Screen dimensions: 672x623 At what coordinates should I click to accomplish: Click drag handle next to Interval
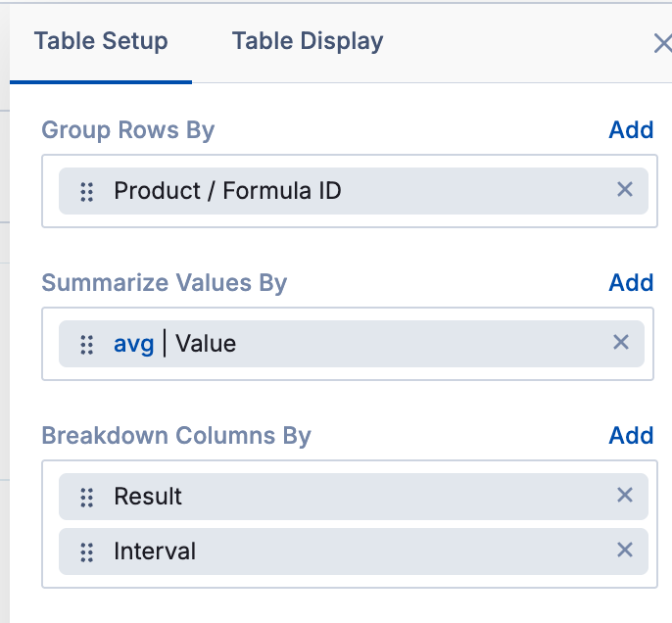pyautogui.click(x=86, y=551)
